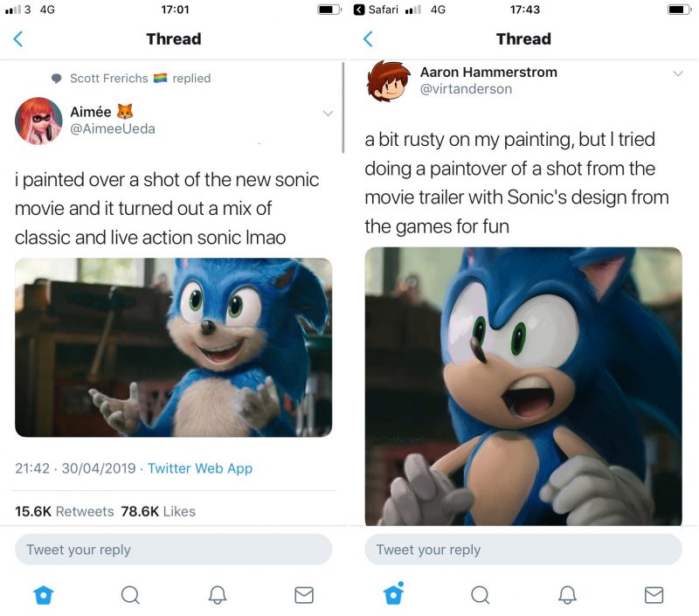This screenshot has width=699, height=616.
Task: Open Home tab in left screen
Action: [x=43, y=595]
